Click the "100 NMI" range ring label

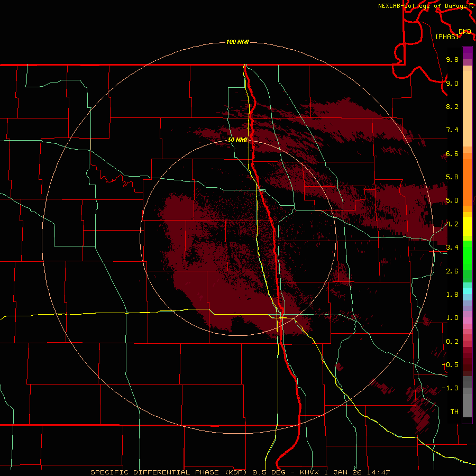click(237, 42)
